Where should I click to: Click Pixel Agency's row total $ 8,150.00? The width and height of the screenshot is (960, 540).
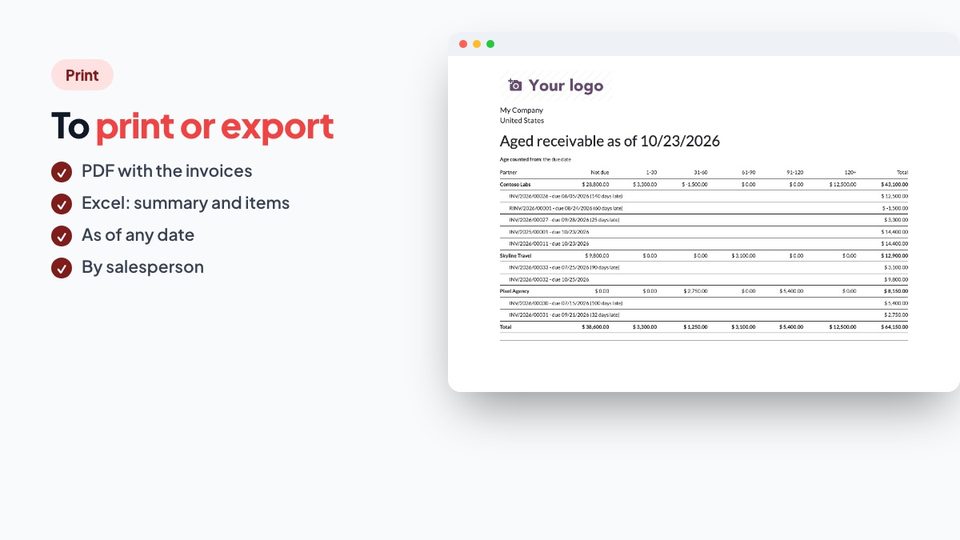896,291
